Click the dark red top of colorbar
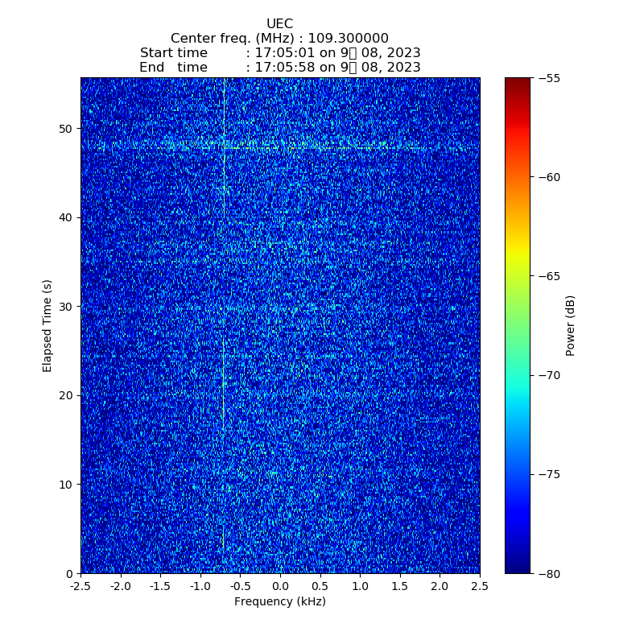Image resolution: width=644 pixels, height=644 pixels. [518, 83]
